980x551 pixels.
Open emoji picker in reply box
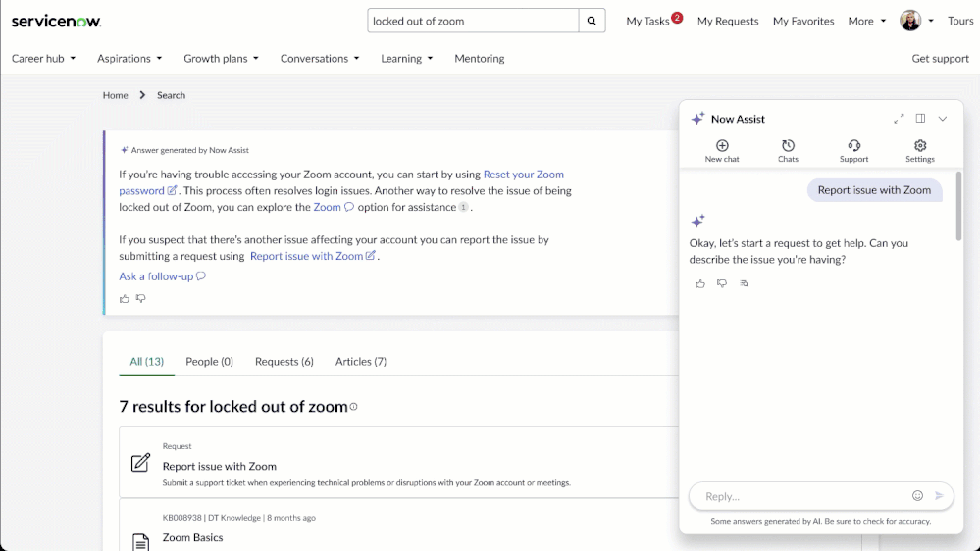pyautogui.click(x=917, y=496)
